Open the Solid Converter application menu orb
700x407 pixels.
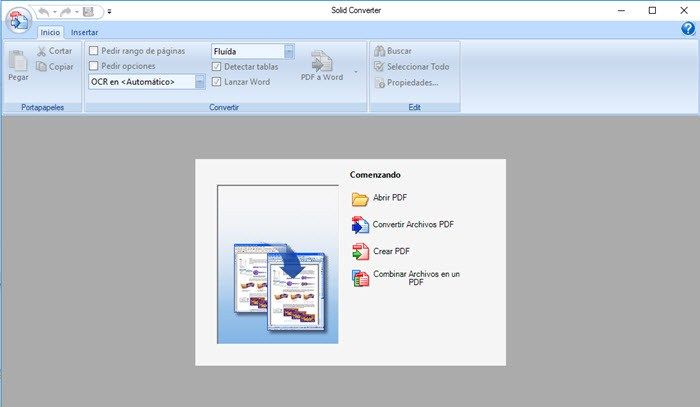18,21
